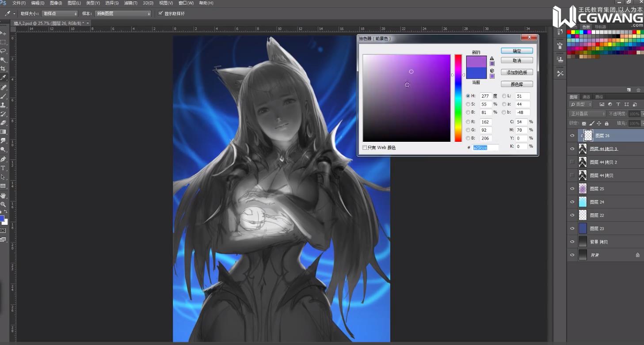Select the H hue radio button
This screenshot has height=345, width=644.
[x=468, y=96]
